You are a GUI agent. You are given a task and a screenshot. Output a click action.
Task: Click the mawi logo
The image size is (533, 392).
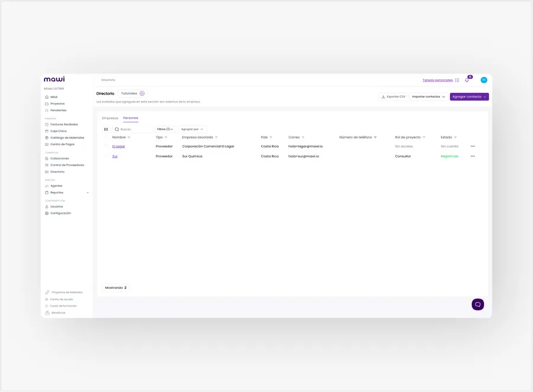pyautogui.click(x=54, y=79)
